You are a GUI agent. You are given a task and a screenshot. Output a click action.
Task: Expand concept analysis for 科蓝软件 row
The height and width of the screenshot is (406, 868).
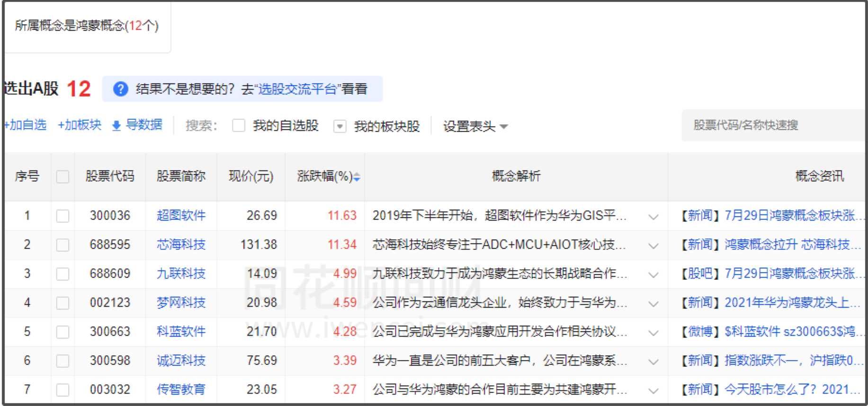click(653, 333)
